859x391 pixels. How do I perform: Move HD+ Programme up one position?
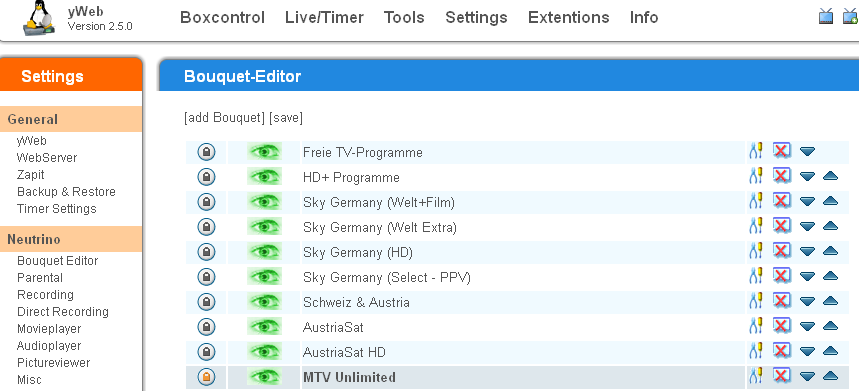click(831, 176)
